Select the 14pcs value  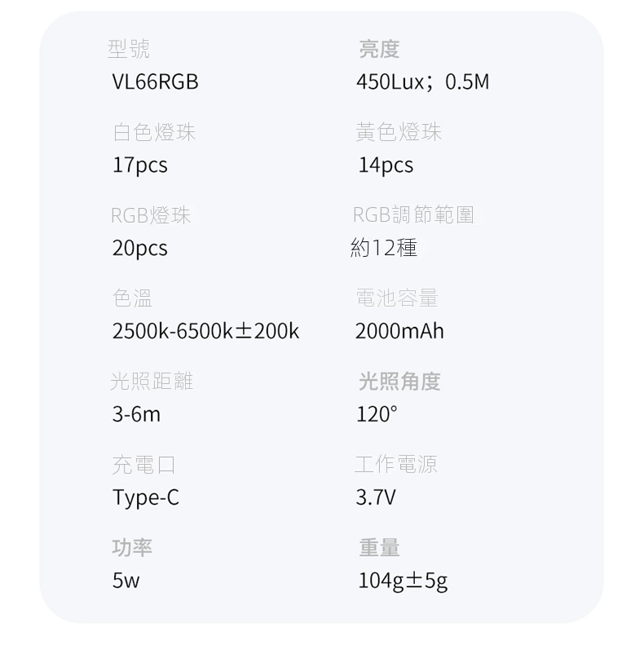(x=386, y=166)
